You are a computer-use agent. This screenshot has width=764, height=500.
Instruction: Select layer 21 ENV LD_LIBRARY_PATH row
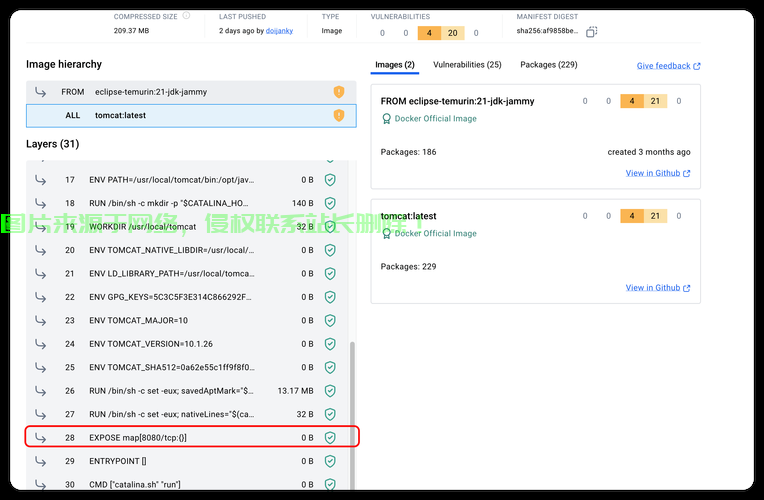(188, 273)
